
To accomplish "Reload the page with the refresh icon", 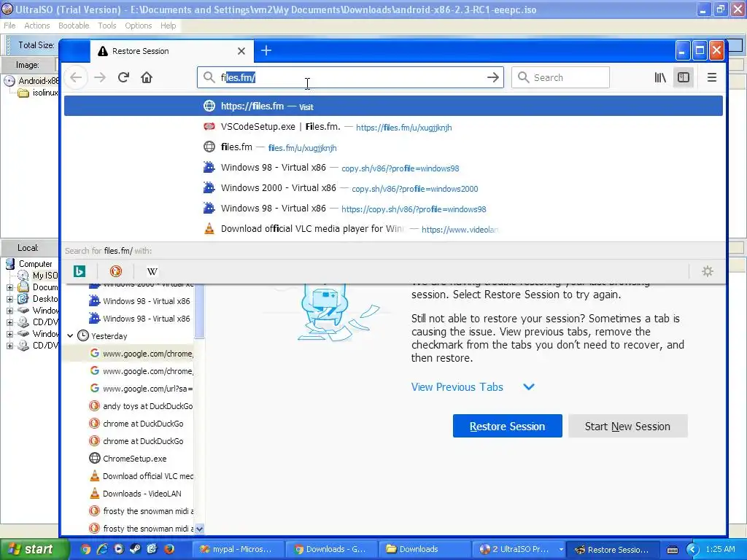I will pyautogui.click(x=123, y=77).
